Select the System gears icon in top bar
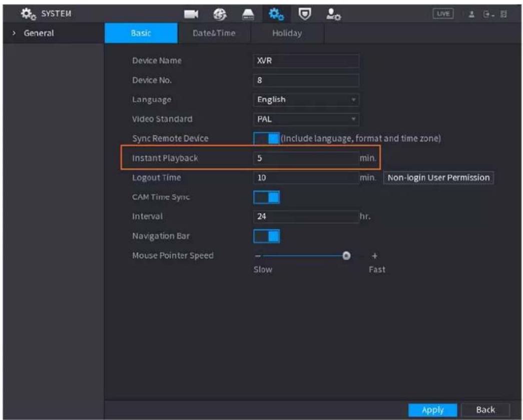The width and height of the screenshot is (523, 420). tap(276, 14)
